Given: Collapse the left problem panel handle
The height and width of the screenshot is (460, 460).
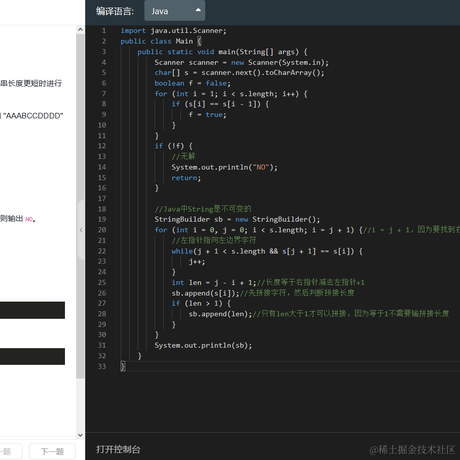Looking at the screenshot, I should point(81,230).
